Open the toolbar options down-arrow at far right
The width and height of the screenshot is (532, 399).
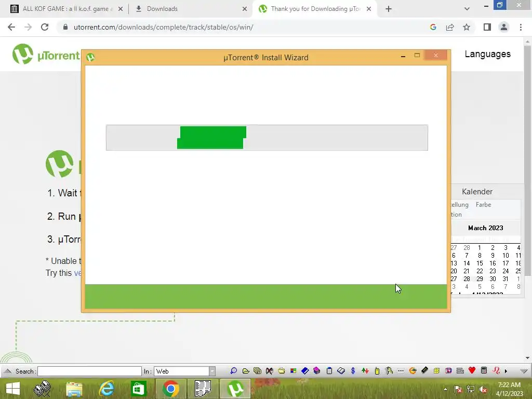tap(524, 371)
